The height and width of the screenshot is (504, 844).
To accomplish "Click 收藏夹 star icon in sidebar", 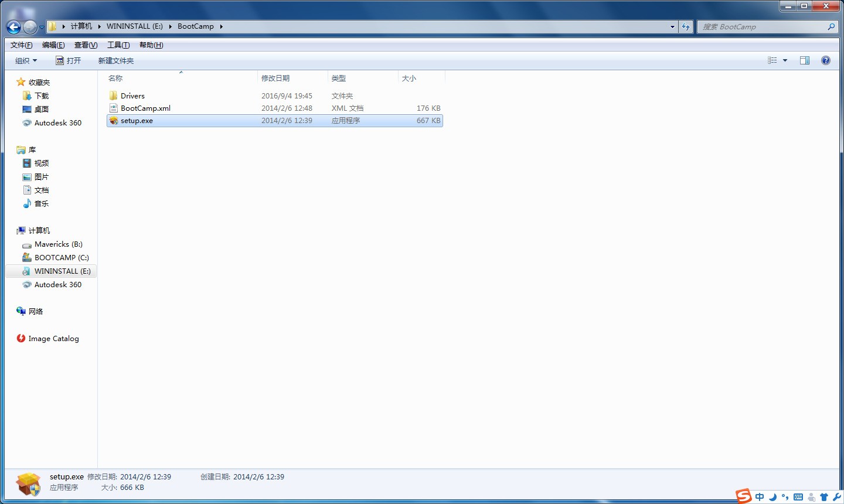I will point(21,82).
